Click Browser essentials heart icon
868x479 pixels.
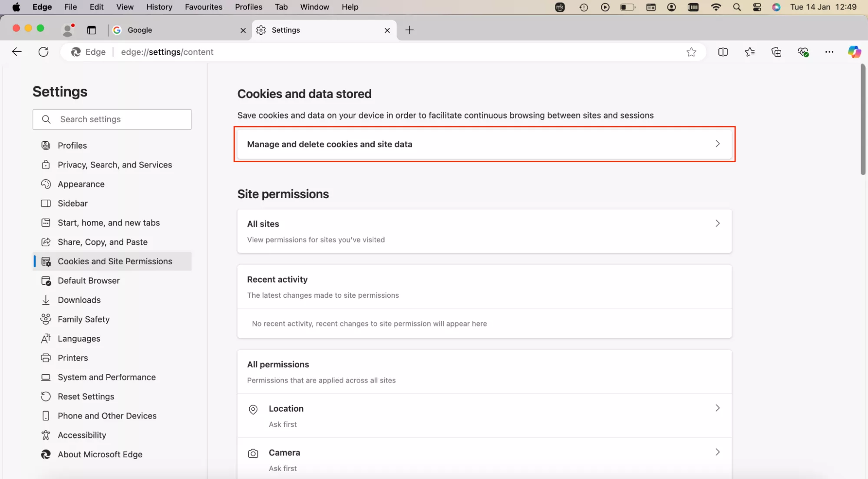[803, 52]
